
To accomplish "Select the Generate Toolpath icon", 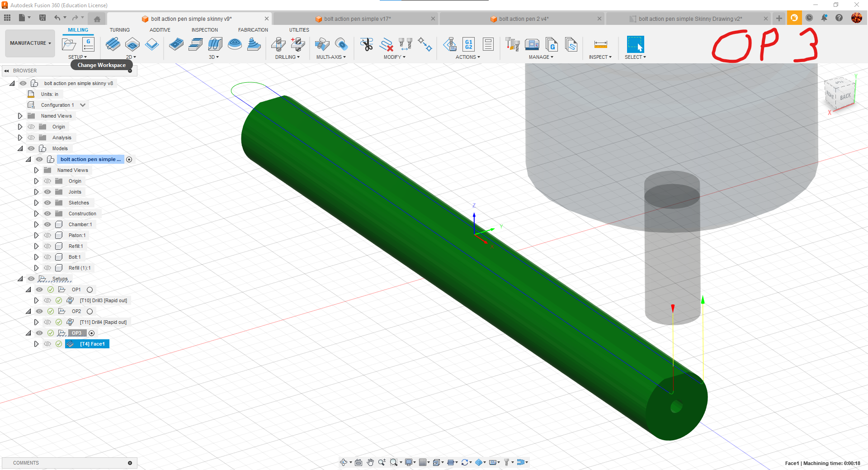I will coord(450,44).
